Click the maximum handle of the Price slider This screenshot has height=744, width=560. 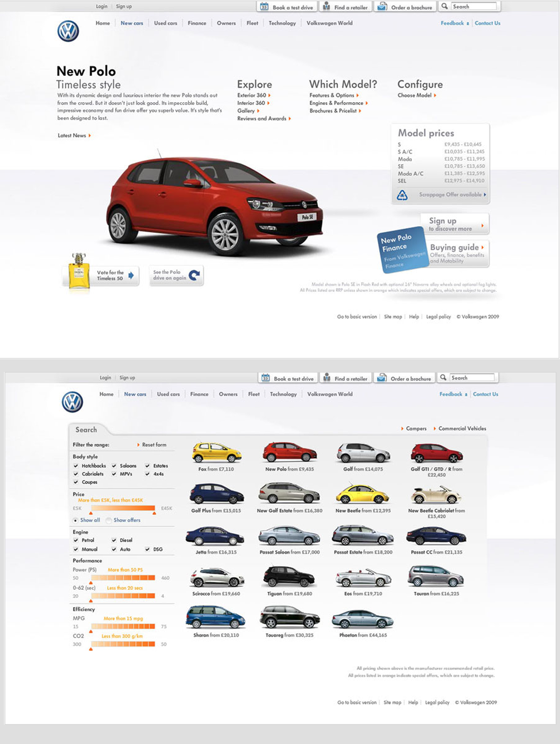point(154,513)
